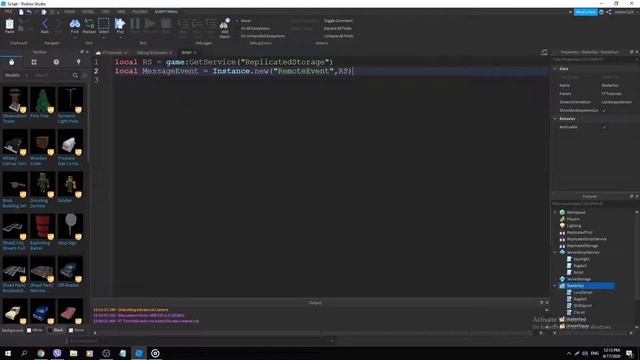The width and height of the screenshot is (640, 360).
Task: Open Roblox Studio taskbar icon
Action: (x=139, y=353)
